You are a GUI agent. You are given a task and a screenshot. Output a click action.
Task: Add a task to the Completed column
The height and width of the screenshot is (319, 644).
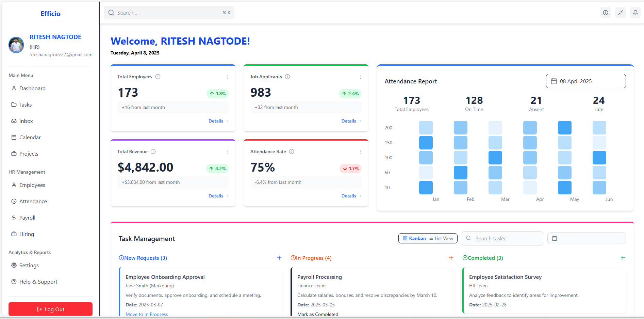coord(623,258)
